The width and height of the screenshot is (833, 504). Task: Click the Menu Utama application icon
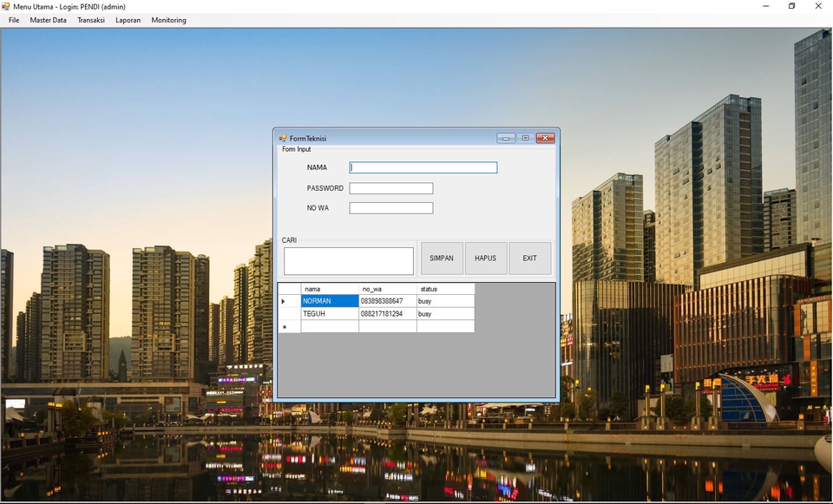[6, 6]
